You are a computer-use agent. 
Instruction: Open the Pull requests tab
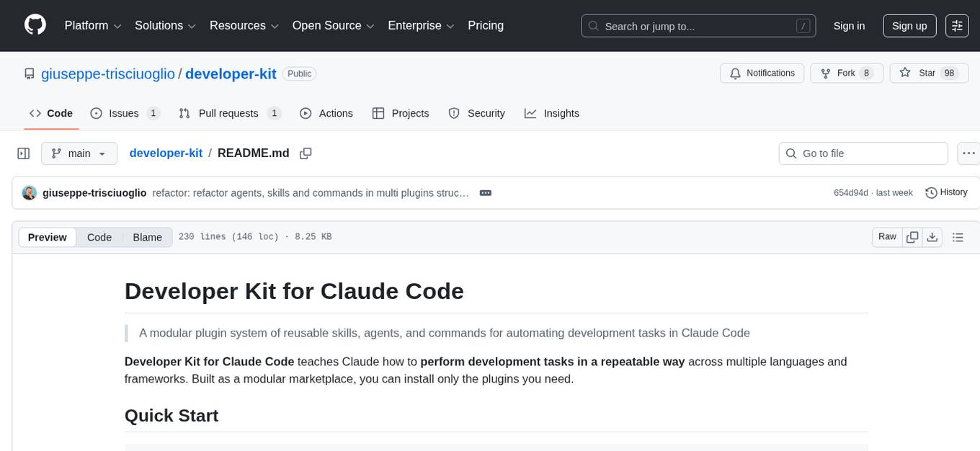pyautogui.click(x=229, y=113)
